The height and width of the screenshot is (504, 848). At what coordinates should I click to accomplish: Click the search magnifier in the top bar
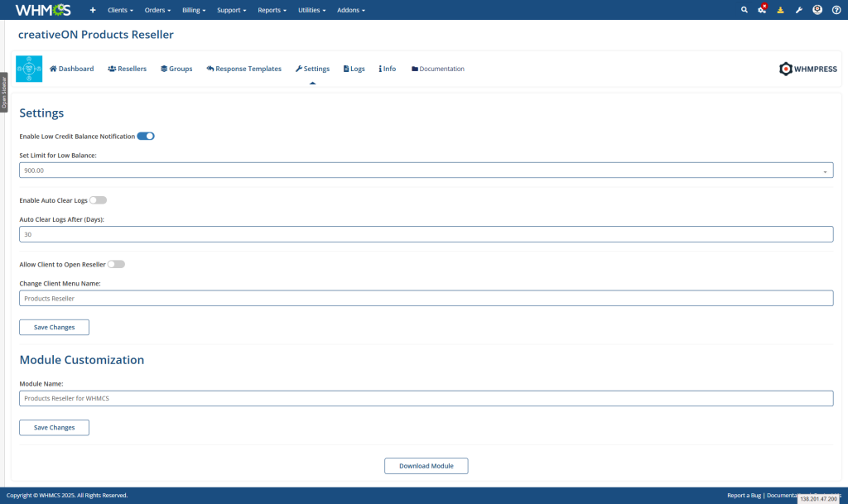(x=744, y=9)
